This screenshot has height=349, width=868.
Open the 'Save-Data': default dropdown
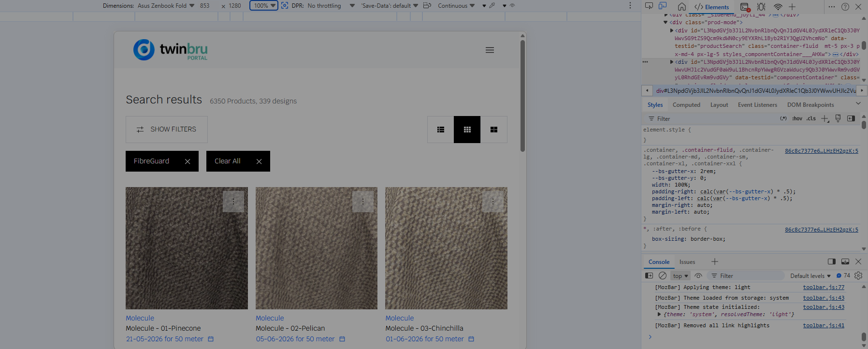point(390,6)
